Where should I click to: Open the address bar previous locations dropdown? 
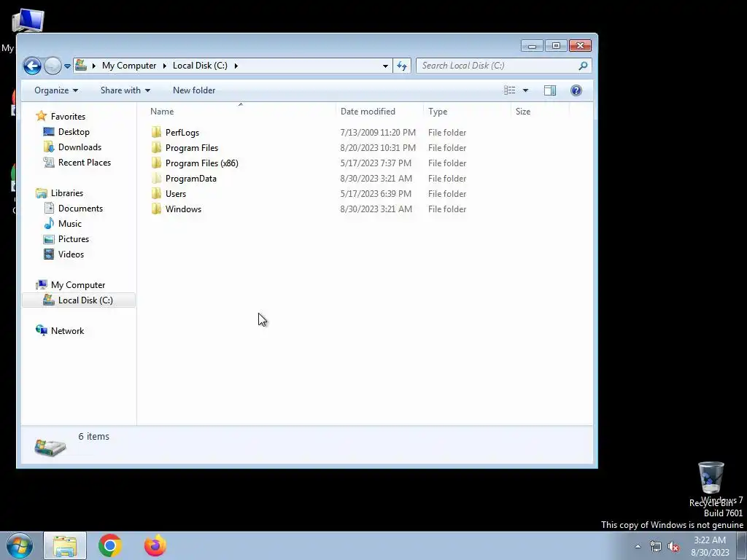[385, 66]
